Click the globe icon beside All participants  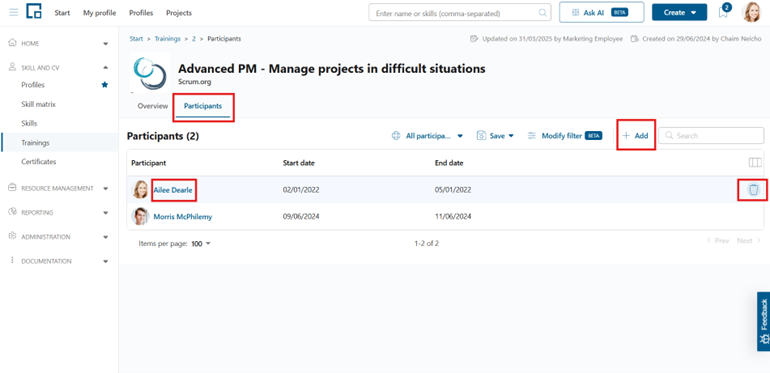click(396, 135)
